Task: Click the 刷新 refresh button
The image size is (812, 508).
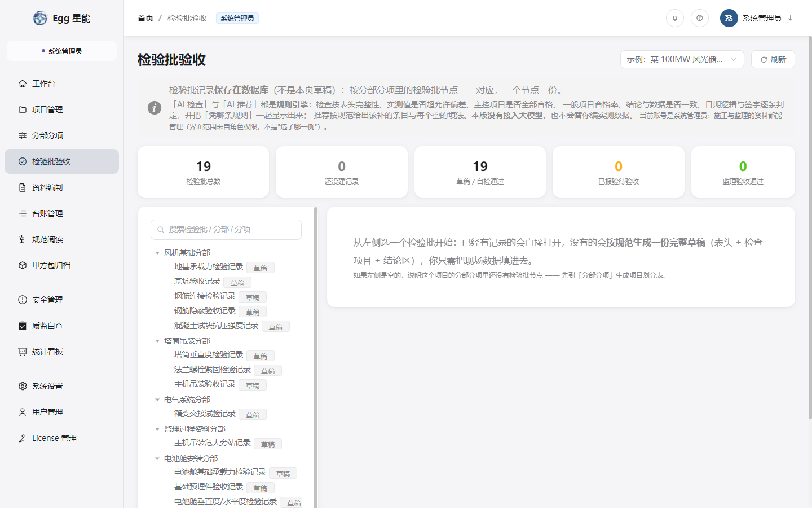Action: click(x=773, y=59)
